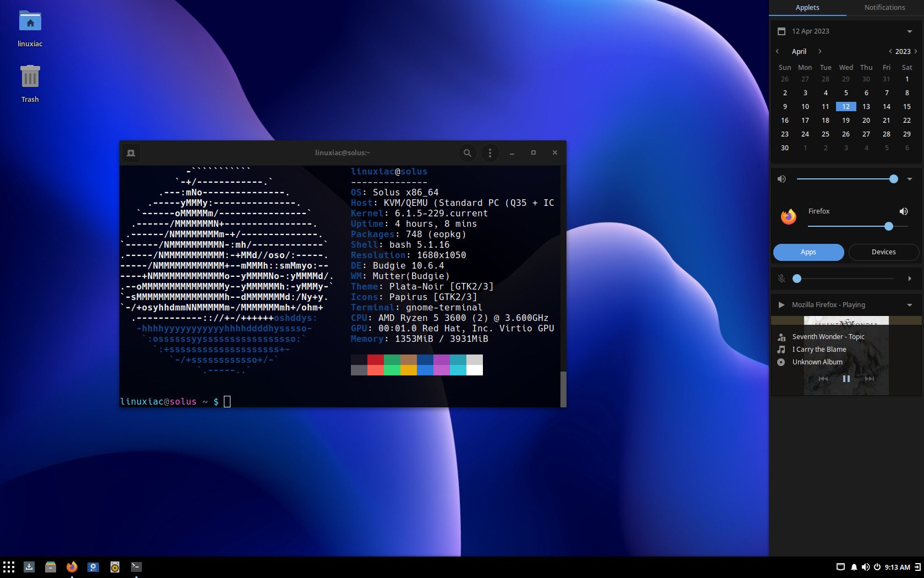
Task: Select April 15 in the calendar
Action: click(907, 107)
